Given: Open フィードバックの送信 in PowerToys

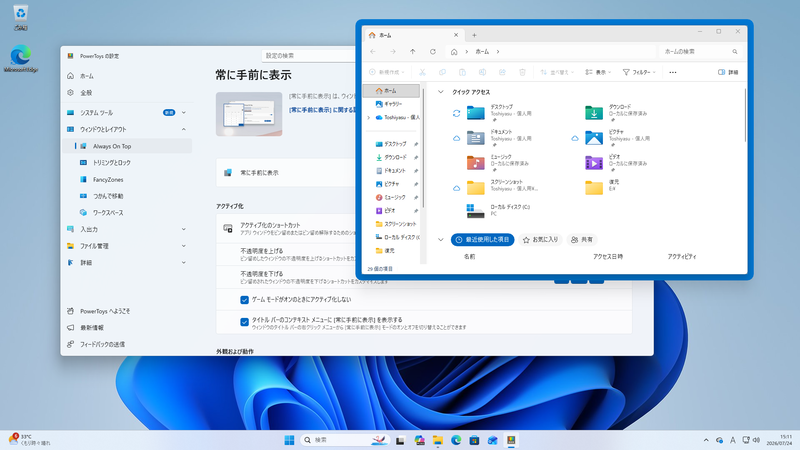Looking at the screenshot, I should click(127, 344).
